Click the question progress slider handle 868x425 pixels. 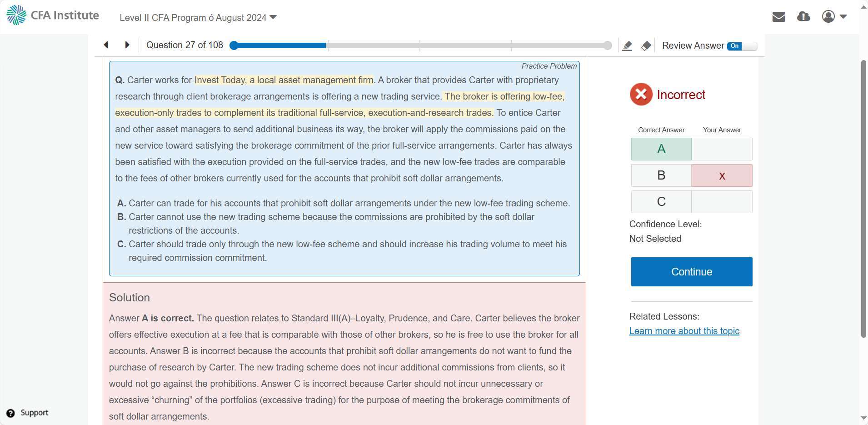click(x=234, y=45)
